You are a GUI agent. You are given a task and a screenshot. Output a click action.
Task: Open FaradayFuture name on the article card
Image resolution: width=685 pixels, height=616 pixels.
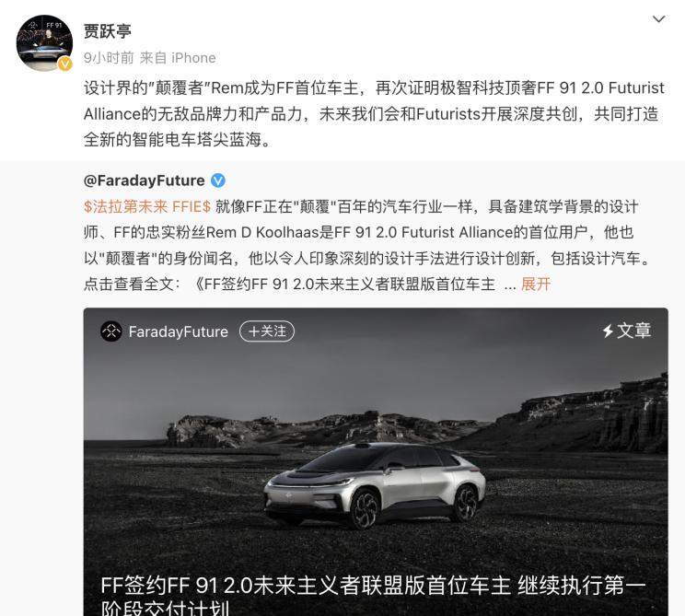tap(179, 331)
